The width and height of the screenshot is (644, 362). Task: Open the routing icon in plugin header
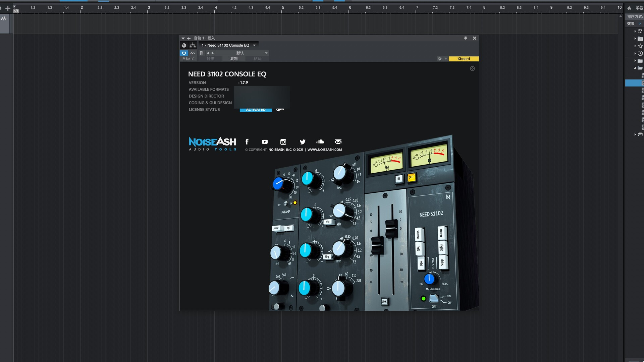click(x=193, y=45)
